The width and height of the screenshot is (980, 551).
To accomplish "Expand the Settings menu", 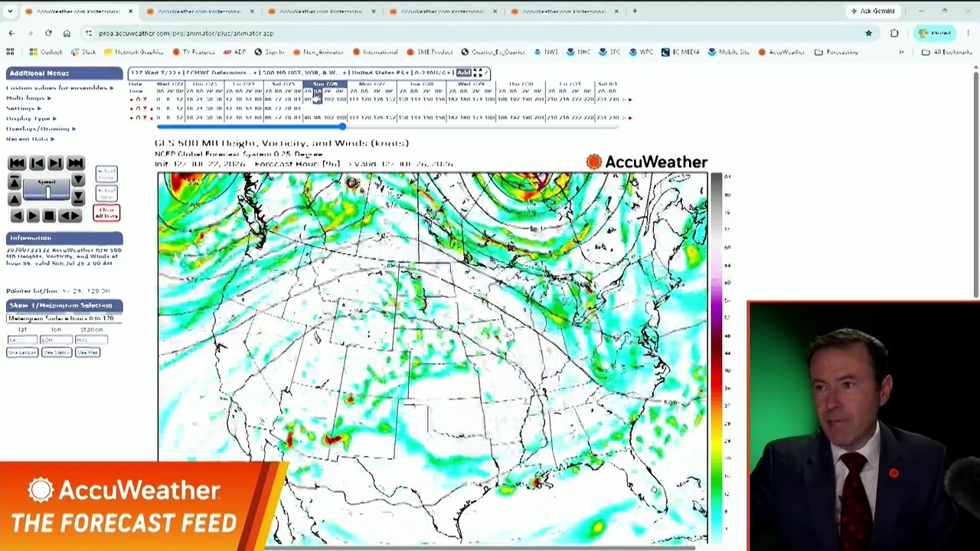I will [23, 108].
